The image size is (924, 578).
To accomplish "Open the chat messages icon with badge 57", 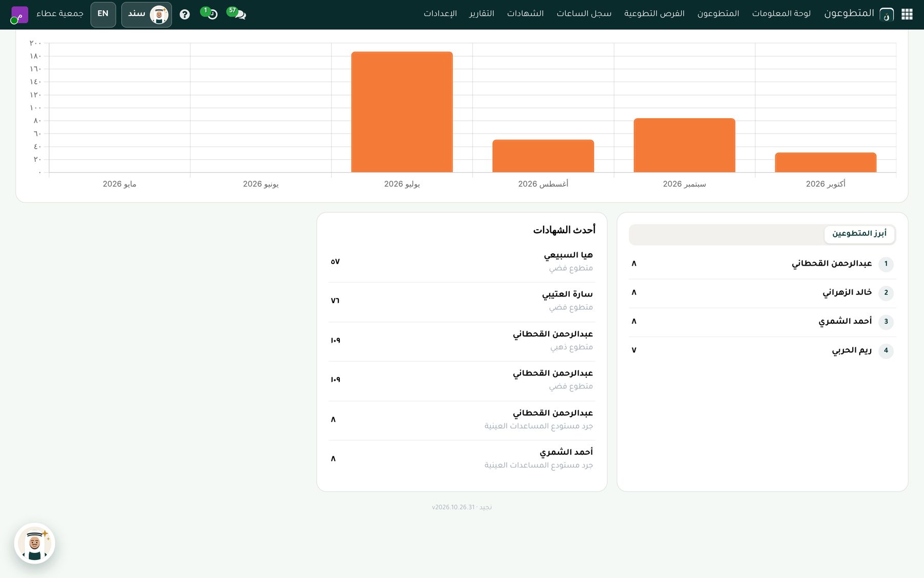I will click(x=237, y=14).
